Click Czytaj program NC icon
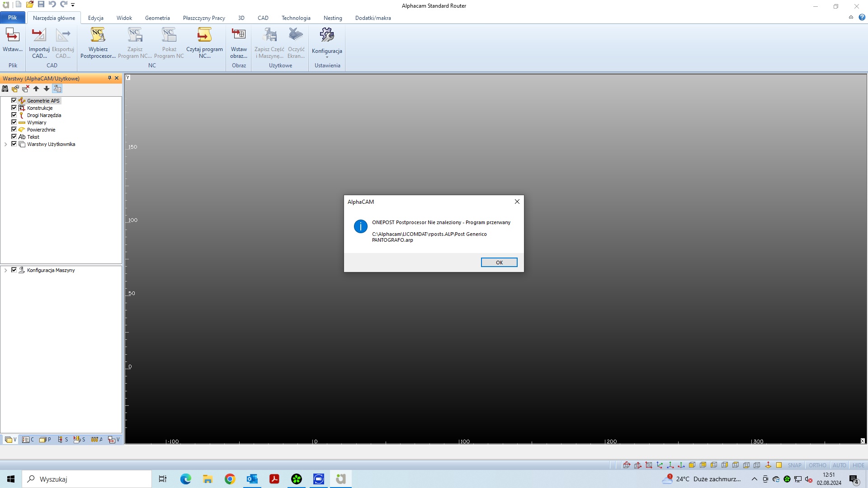868x488 pixels. tap(204, 35)
